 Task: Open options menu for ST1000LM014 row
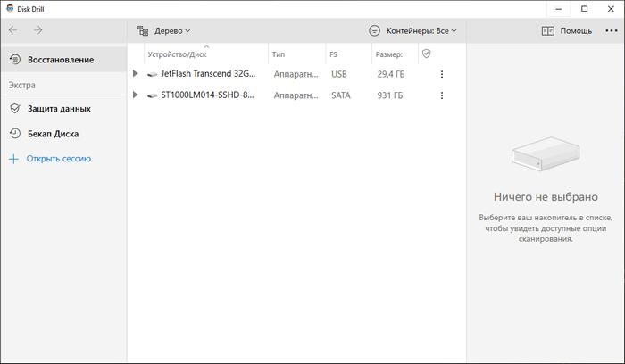(x=442, y=95)
